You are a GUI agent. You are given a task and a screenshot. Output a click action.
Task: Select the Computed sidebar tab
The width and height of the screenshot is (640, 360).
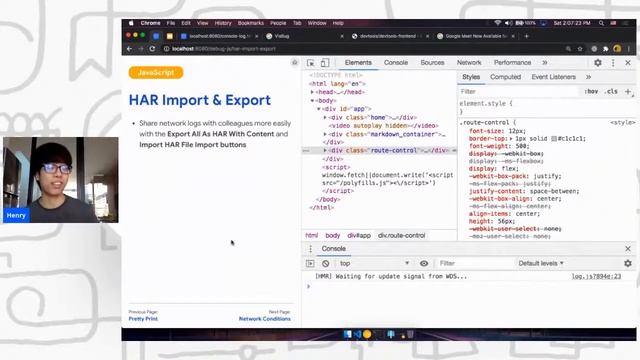point(505,77)
